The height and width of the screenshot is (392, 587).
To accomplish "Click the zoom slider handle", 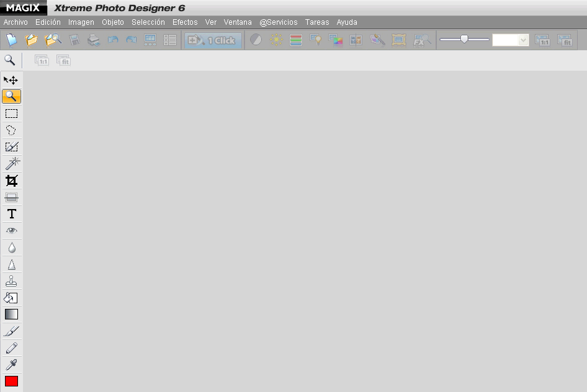I will 464,40.
